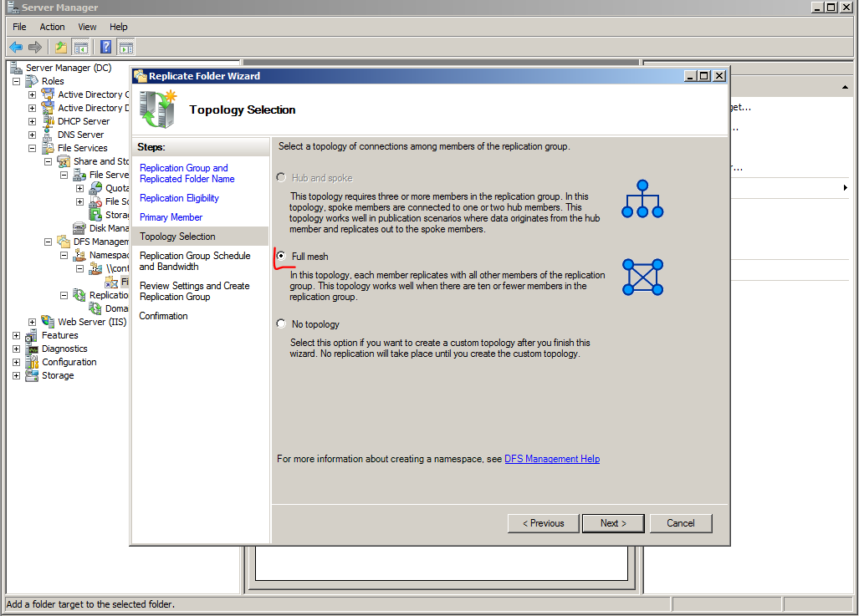Viewport: 859px width, 616px height.
Task: Click the Diagnostics node icon
Action: tap(32, 349)
